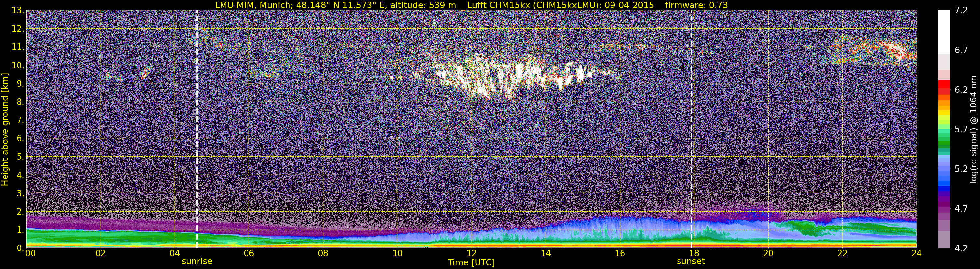Viewport: 980px width, 269px height.
Task: Select the 'Time [UTC]' axis title
Action: pos(471,262)
